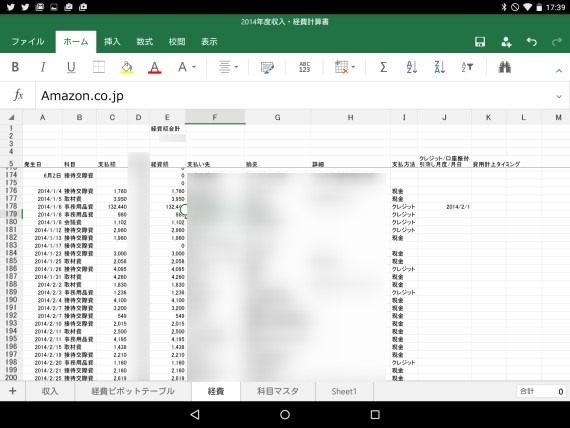The height and width of the screenshot is (428, 570).
Task: Click the cell styles icon
Action: pyautogui.click(x=267, y=67)
